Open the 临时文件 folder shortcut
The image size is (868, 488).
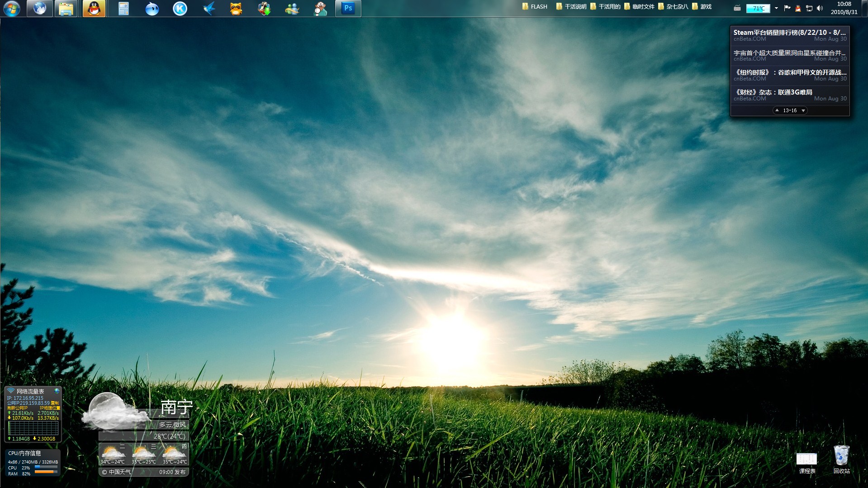(x=639, y=7)
